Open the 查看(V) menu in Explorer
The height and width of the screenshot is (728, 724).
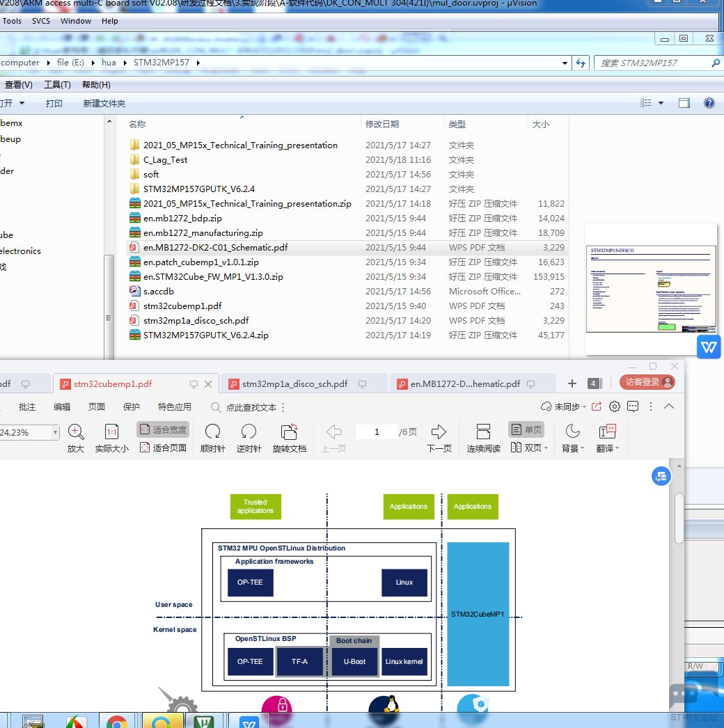pos(19,84)
